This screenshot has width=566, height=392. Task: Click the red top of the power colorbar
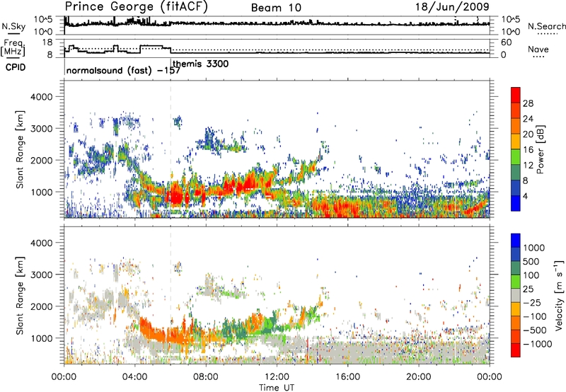click(x=516, y=95)
